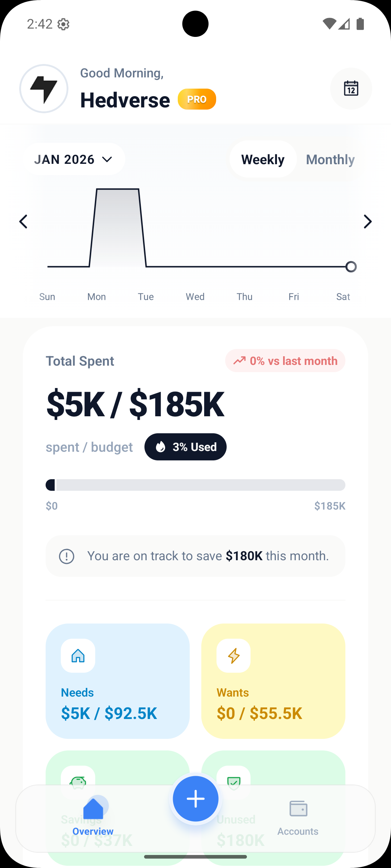Tap the PRO badge next to Hedverse
The image size is (391, 868).
point(197,99)
